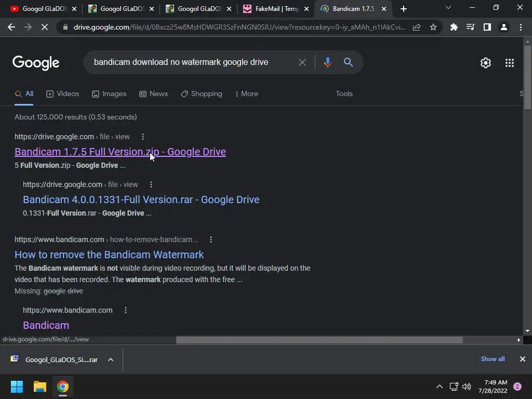This screenshot has height=399, width=532.
Task: Select the Videos search filter
Action: click(x=62, y=94)
